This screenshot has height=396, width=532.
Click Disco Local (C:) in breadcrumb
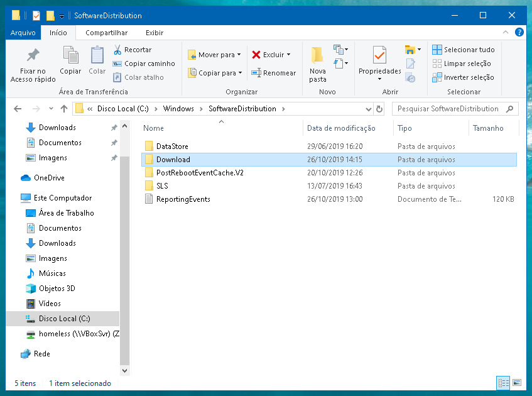click(123, 109)
